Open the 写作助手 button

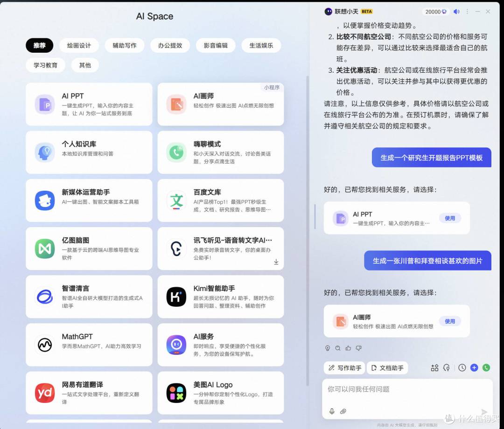[x=344, y=368]
